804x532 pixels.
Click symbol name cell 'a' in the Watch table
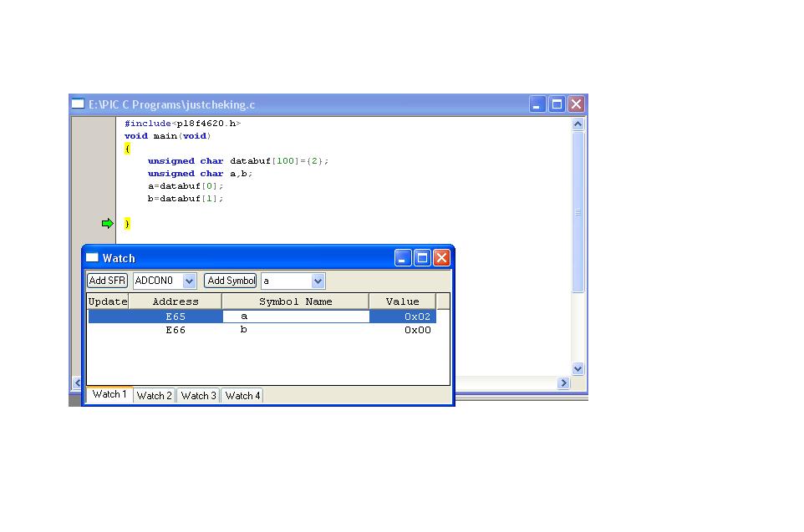(296, 317)
